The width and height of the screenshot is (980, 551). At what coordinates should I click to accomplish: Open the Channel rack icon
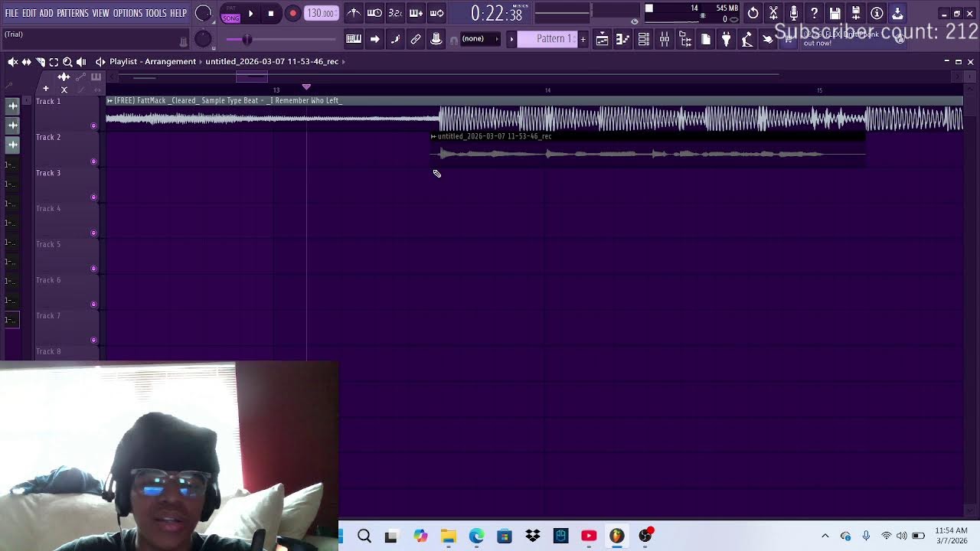pos(644,39)
